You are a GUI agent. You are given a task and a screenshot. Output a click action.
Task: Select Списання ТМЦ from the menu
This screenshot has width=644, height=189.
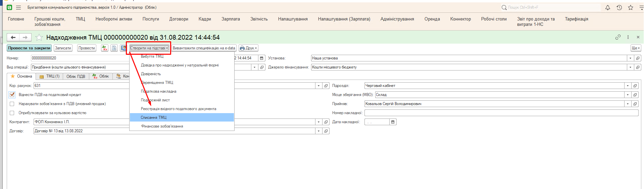click(x=153, y=117)
